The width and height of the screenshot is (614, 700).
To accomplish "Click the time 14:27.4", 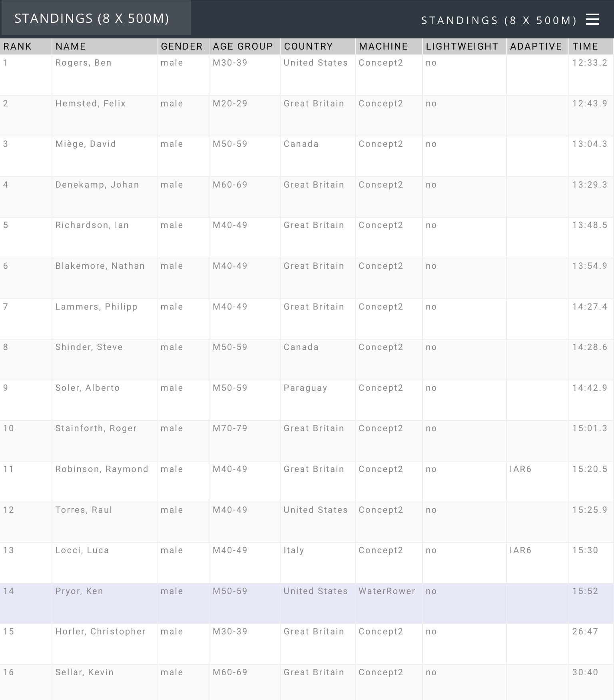I will pos(590,307).
